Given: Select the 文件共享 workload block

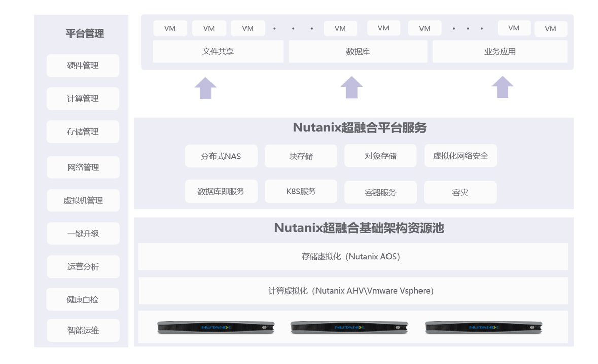Looking at the screenshot, I should pos(218,51).
